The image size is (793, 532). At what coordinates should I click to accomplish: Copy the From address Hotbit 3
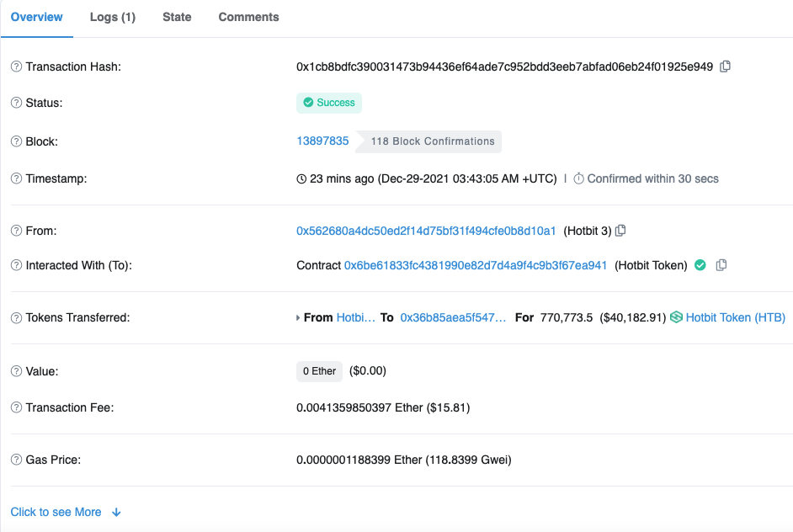[620, 231]
